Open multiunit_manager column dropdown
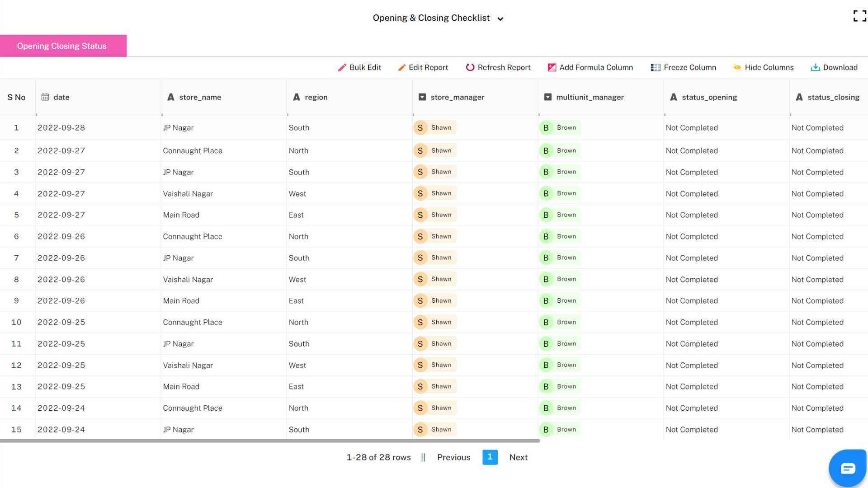 pyautogui.click(x=547, y=97)
